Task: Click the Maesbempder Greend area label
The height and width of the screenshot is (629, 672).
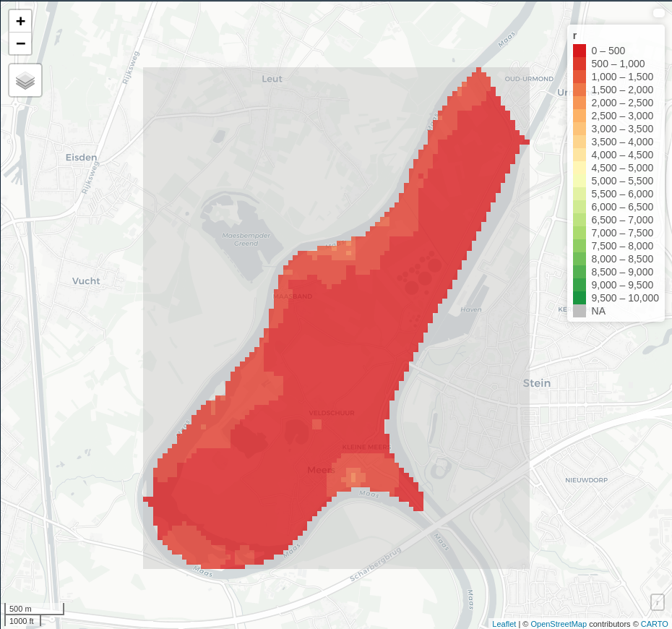Action: pyautogui.click(x=245, y=239)
